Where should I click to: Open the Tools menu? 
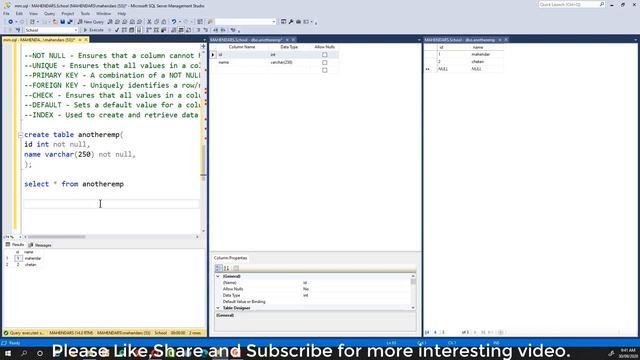pyautogui.click(x=85, y=13)
